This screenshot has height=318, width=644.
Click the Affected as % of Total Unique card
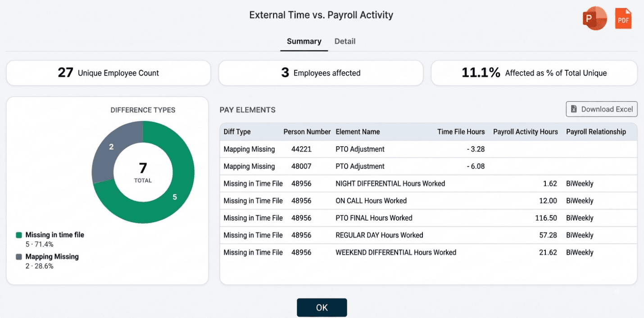point(534,73)
